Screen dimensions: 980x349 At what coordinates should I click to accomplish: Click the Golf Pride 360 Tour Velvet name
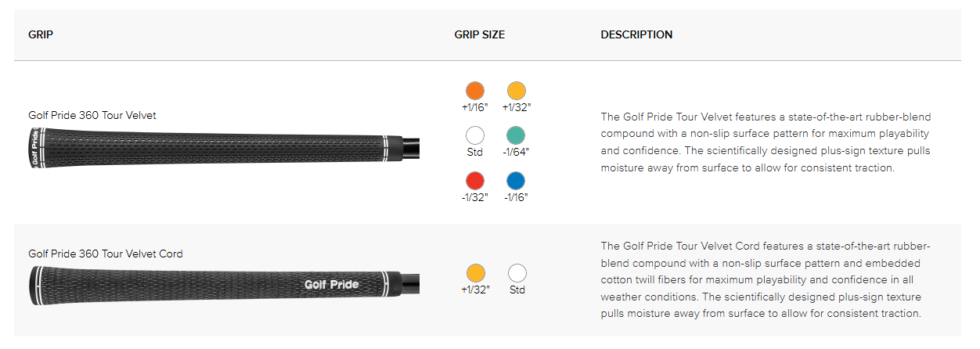[92, 115]
